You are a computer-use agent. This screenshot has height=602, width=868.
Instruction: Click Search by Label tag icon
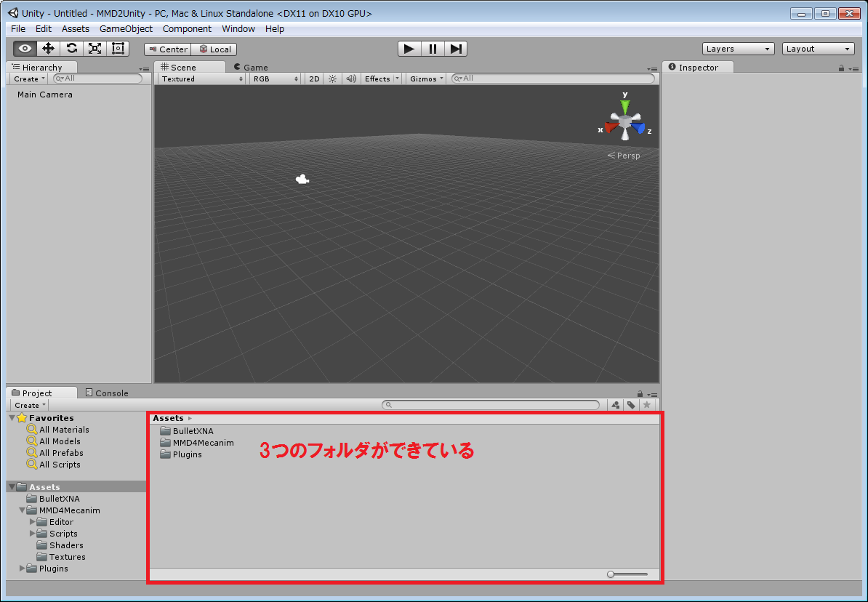630,405
